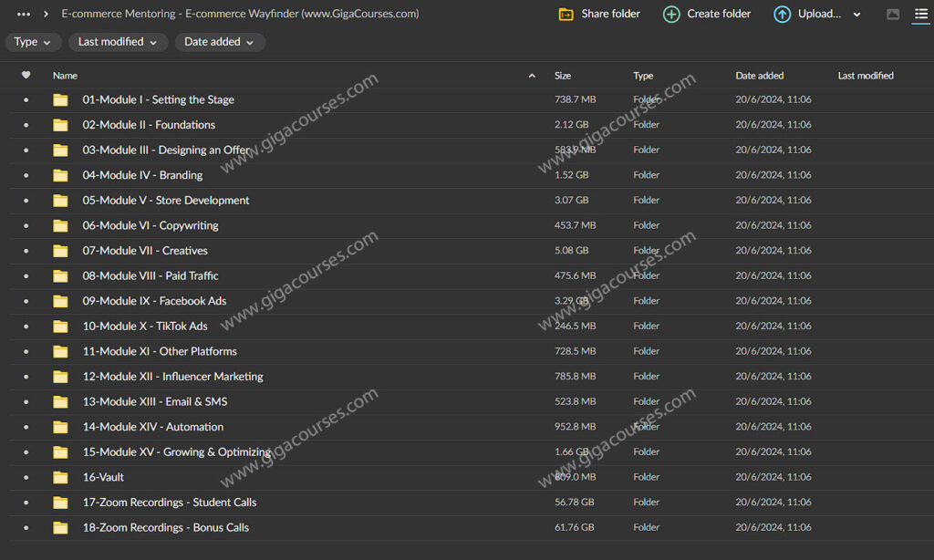Select 17-Zoom Recordings - Student Calls folder
The width and height of the screenshot is (934, 560).
coord(169,503)
